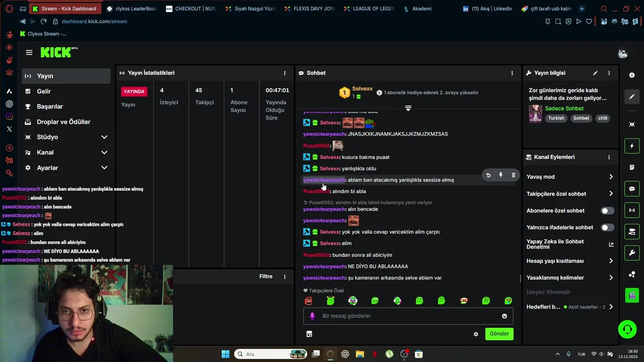Screen dimensions: 644x362
Task: Click the microphone icon in message box
Action: (312, 316)
